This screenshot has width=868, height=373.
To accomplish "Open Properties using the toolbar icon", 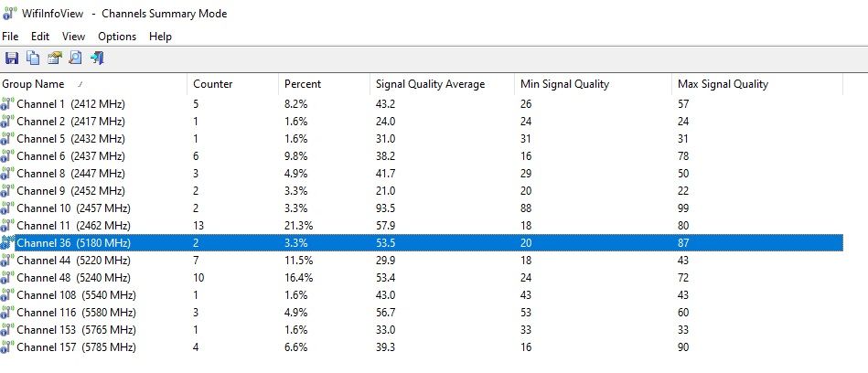I will pos(54,59).
